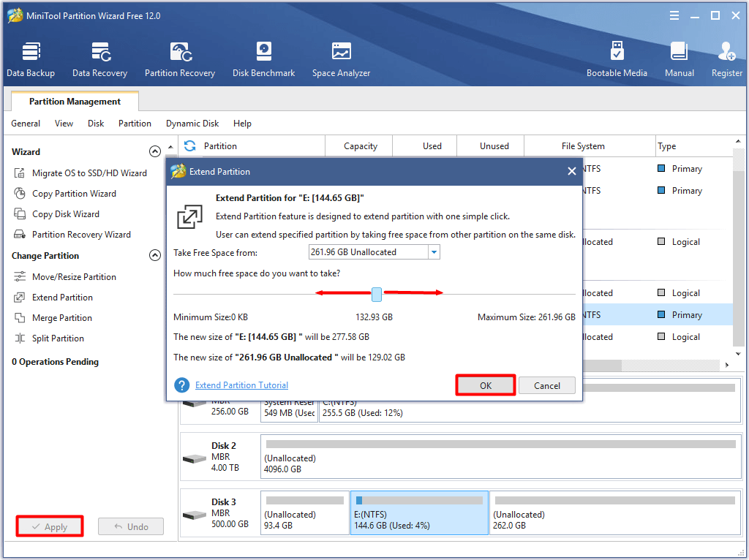Open the Dynamic Disk menu
The image size is (749, 560).
pos(192,124)
